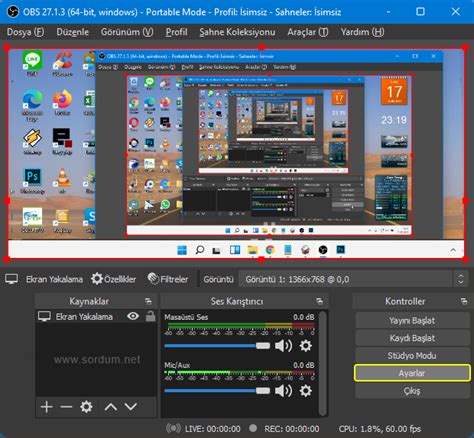Click Chrome icon in preview taskbar
The height and width of the screenshot is (438, 474).
click(x=270, y=250)
